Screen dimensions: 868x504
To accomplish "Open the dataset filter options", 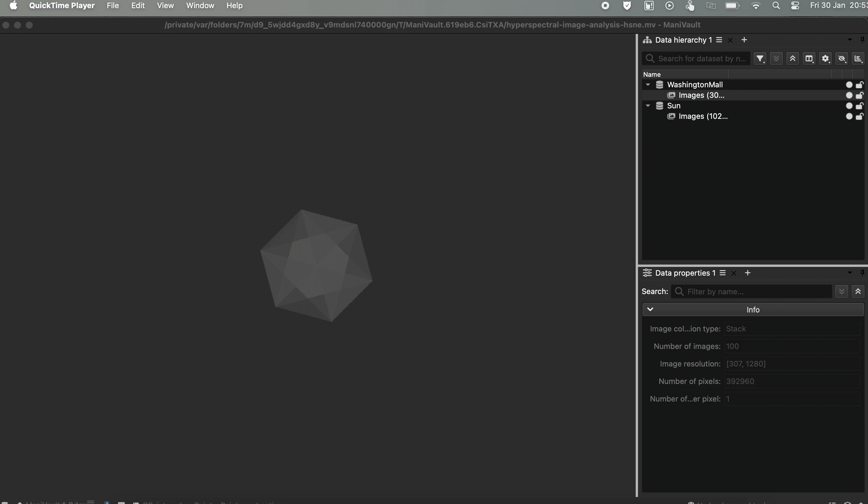I will [x=760, y=59].
